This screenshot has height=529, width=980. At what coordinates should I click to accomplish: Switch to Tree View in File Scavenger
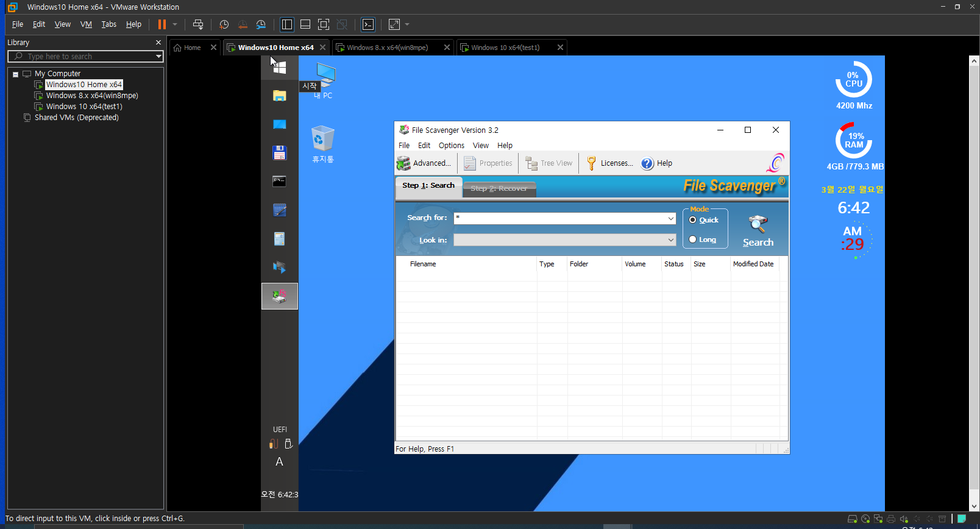click(549, 163)
